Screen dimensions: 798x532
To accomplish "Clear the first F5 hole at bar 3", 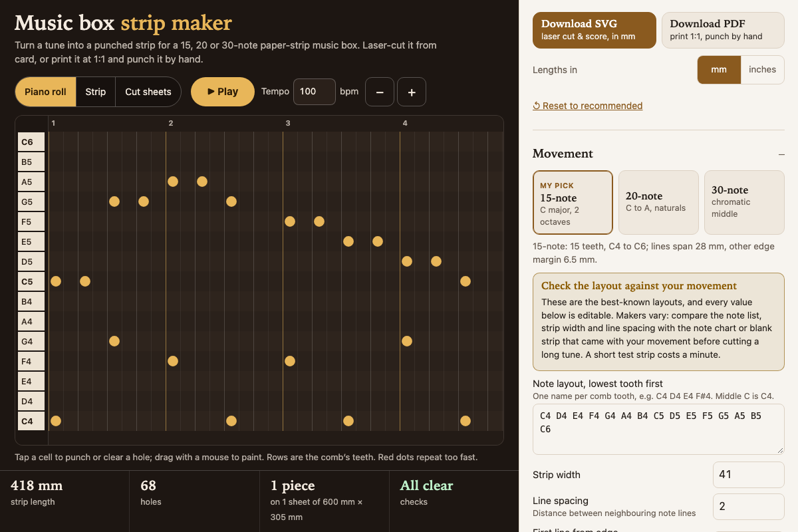I will (x=290, y=221).
